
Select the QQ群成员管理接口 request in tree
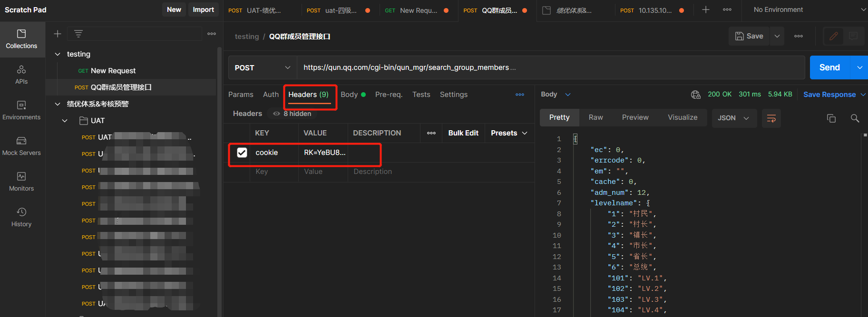[131, 87]
